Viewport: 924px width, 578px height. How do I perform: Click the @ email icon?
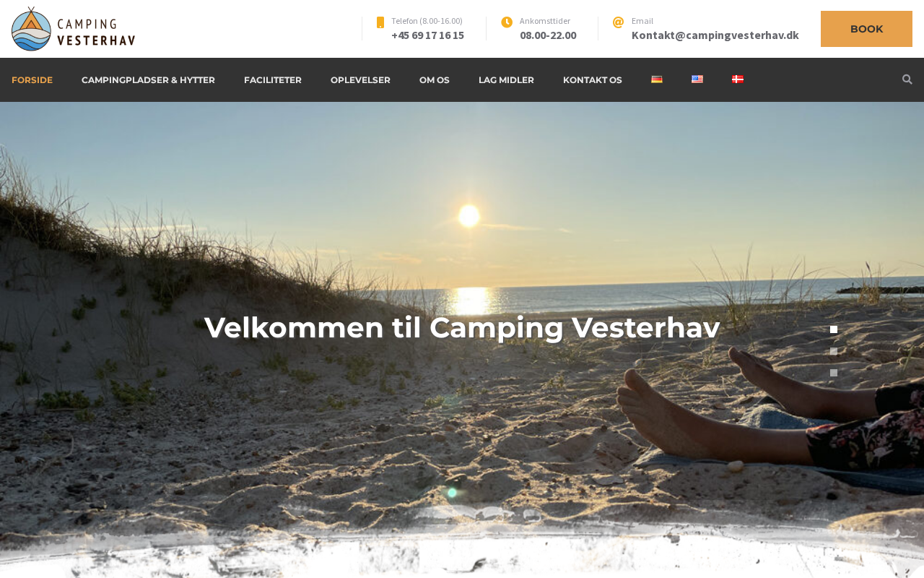pos(618,22)
